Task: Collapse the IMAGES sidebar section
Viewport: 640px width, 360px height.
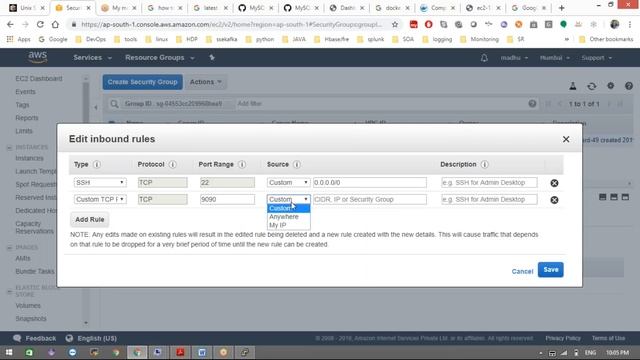Action: pos(9,248)
